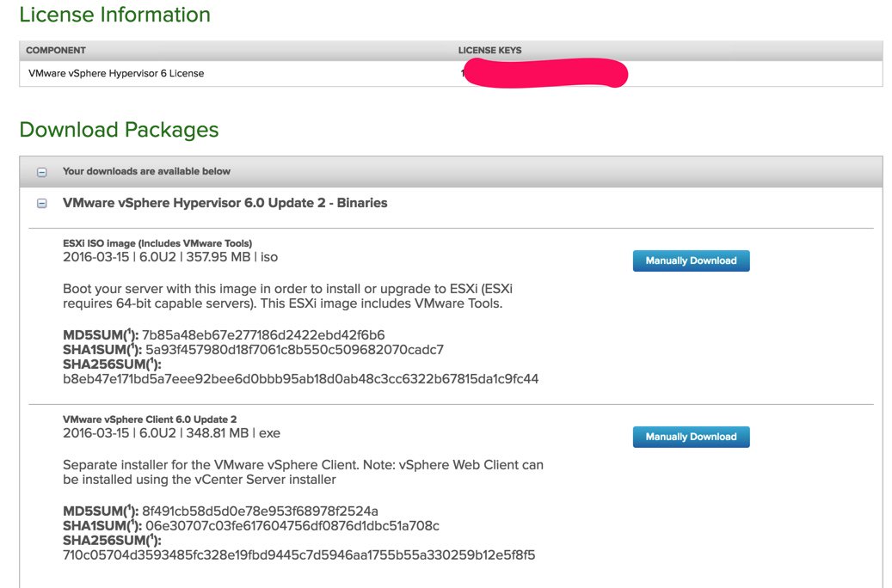Collapse the vSphere Hypervisor 6.0 Update 2 Binaries group
892x588 pixels.
click(41, 204)
